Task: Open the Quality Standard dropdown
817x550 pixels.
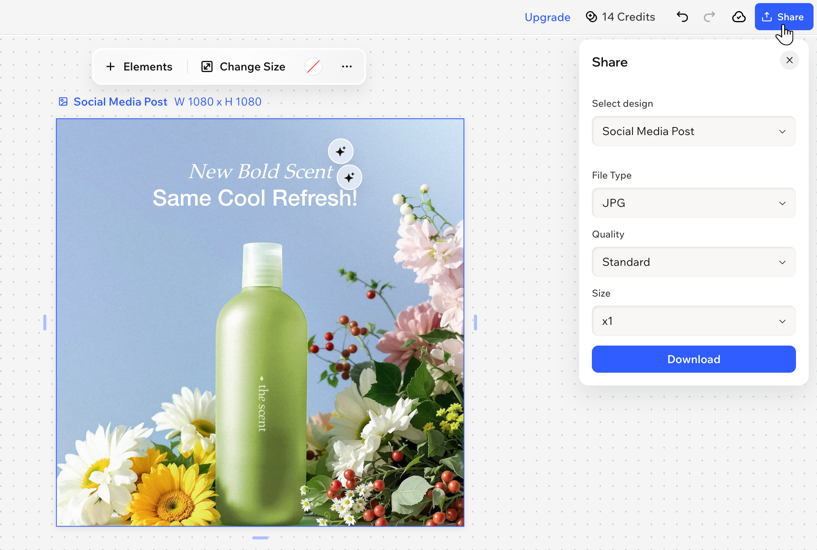Action: pos(694,262)
